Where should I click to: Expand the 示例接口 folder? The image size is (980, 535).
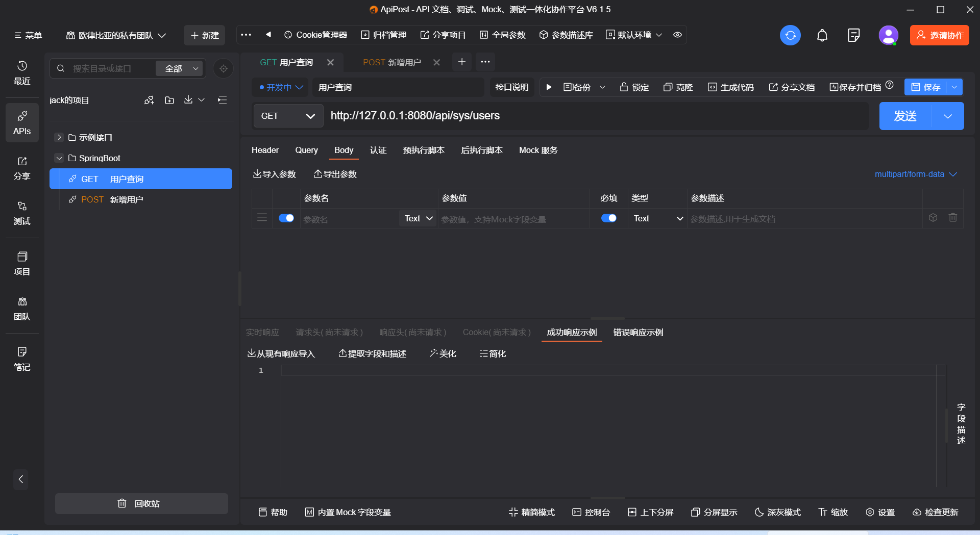59,137
